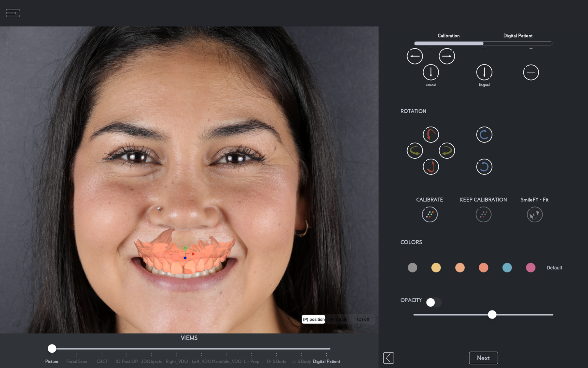This screenshot has width=588, height=368.
Task: Open the hamburger menu top left
Action: pos(13,13)
